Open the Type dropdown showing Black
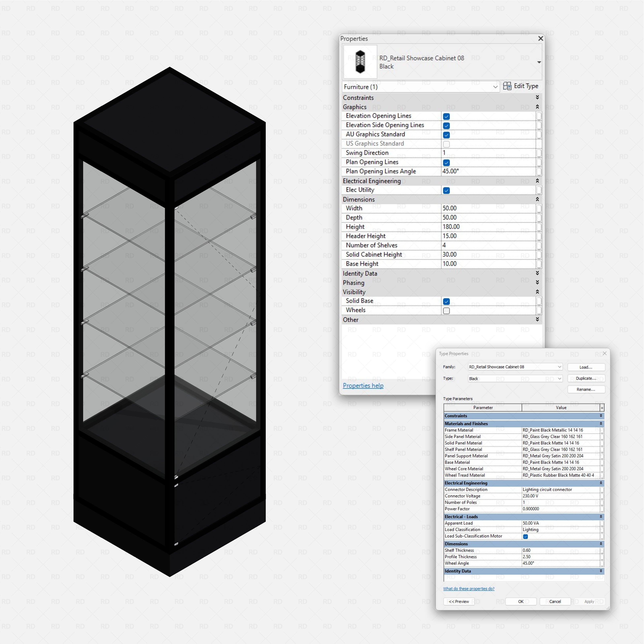The image size is (644, 644). click(x=515, y=378)
